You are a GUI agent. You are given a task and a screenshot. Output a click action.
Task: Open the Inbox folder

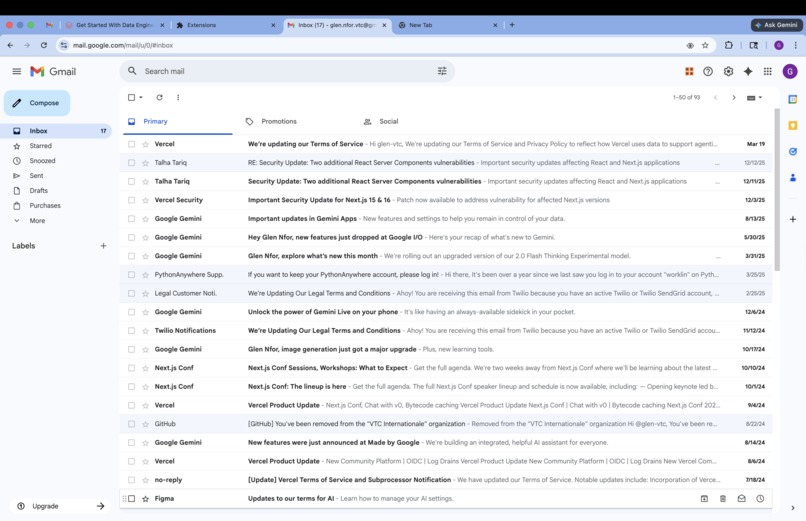[x=57, y=131]
